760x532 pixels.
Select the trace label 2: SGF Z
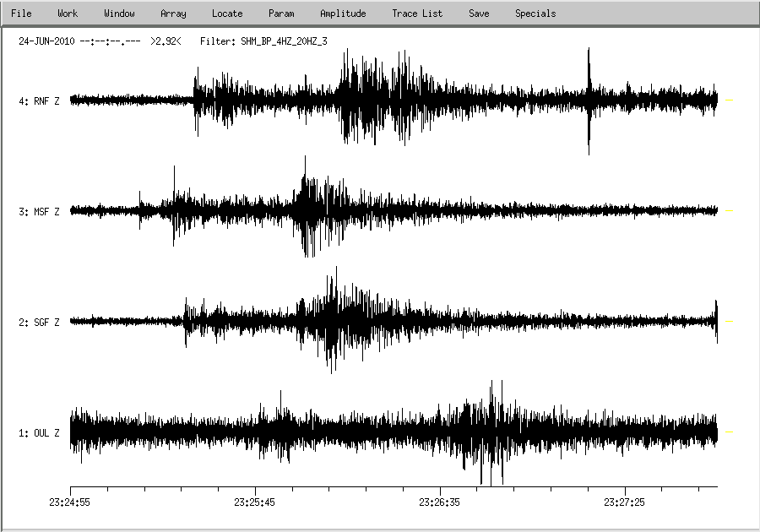point(39,323)
